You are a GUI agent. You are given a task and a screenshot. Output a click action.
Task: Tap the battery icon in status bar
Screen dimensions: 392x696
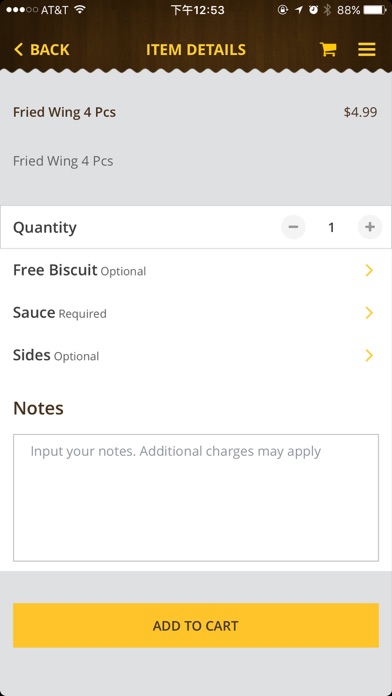click(x=375, y=10)
